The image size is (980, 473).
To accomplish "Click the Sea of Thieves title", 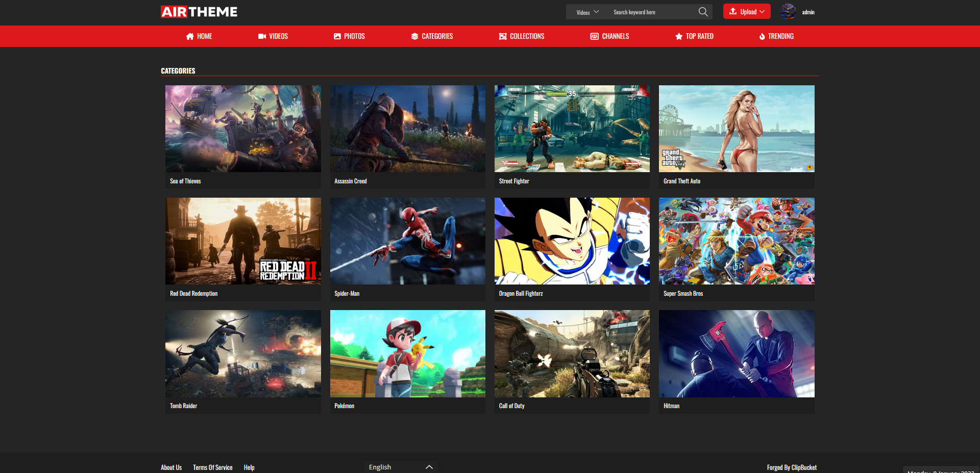I will click(185, 181).
